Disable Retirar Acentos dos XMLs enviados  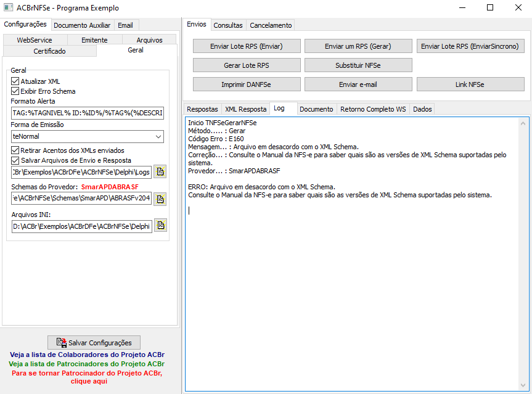[x=15, y=150]
